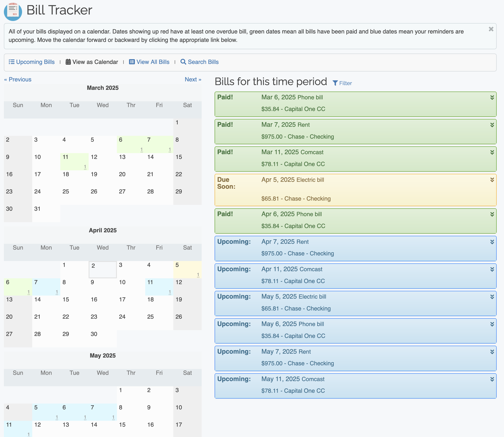
Task: Expand the Apr 5 Electric bill details
Action: [492, 180]
